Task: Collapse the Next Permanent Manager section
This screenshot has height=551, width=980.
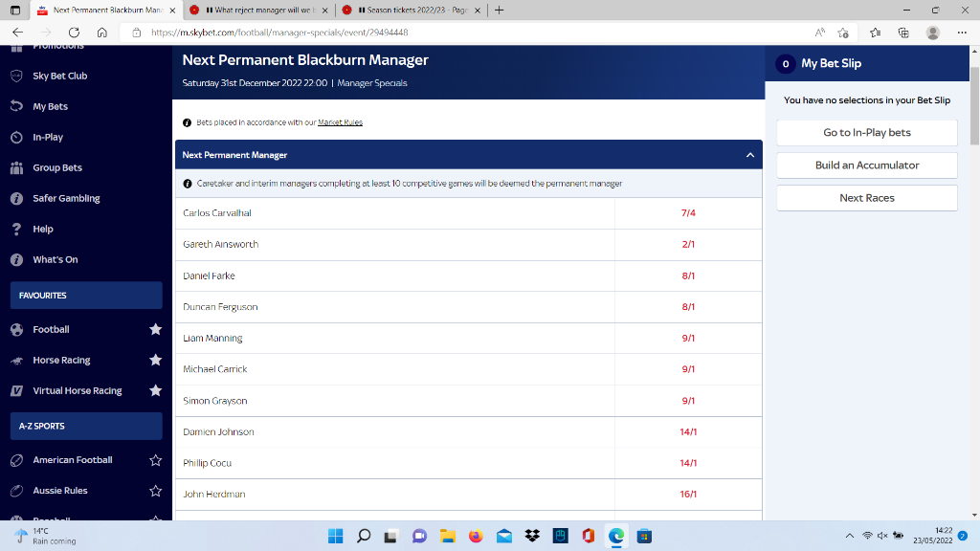Action: coord(750,155)
